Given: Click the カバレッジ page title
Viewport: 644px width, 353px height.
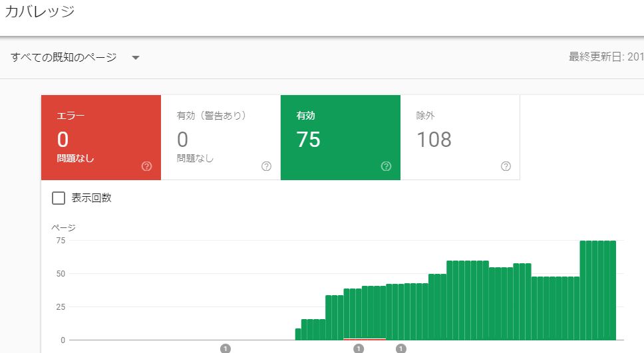Looking at the screenshot, I should pyautogui.click(x=39, y=11).
